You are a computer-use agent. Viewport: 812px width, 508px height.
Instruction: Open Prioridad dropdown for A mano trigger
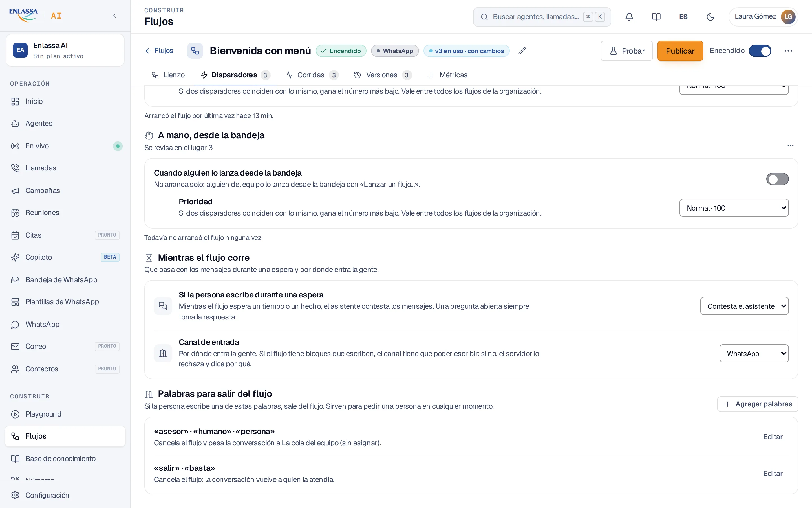734,208
